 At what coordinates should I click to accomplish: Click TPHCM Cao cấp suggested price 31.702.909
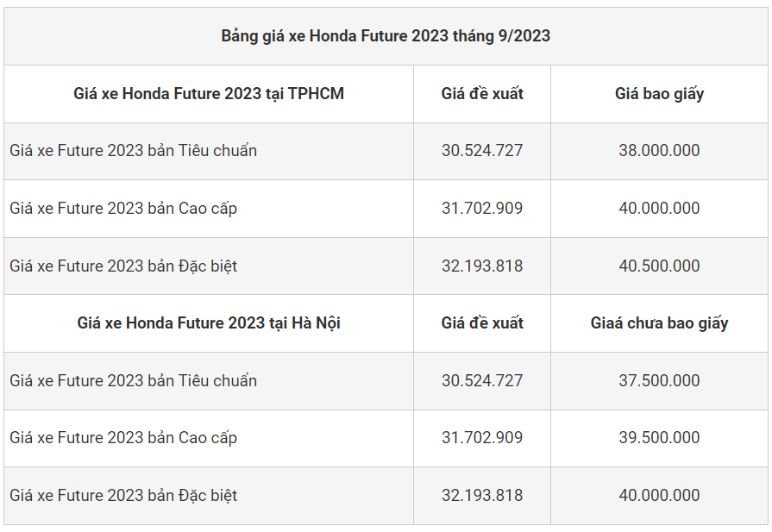482,209
